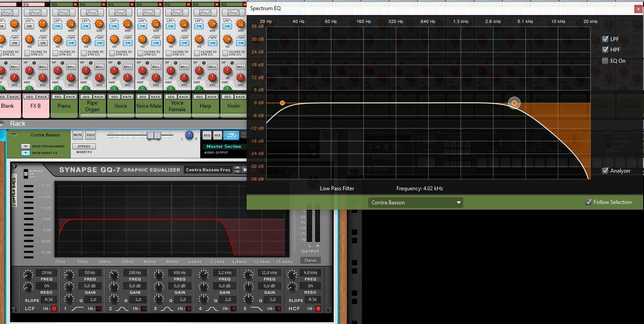Viewport: 644px width, 324px height.
Task: Select the Harp channel name label
Action: point(206,106)
